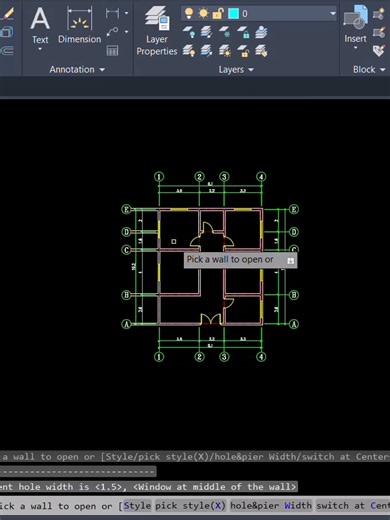Expand the Leader dropdown arrow

tap(126, 32)
